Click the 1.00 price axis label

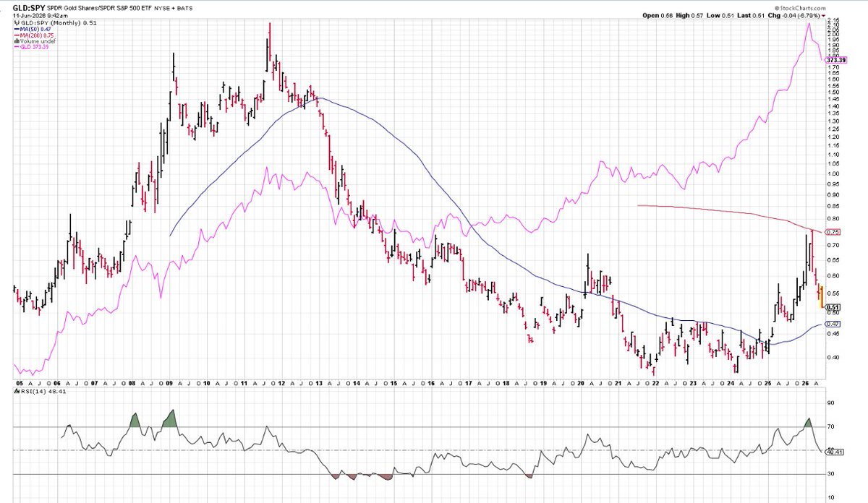point(832,173)
